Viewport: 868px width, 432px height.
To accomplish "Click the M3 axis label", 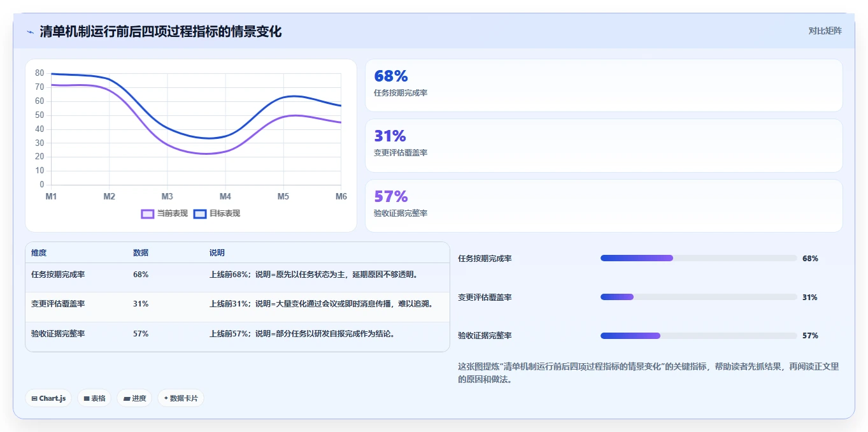I will pos(167,196).
